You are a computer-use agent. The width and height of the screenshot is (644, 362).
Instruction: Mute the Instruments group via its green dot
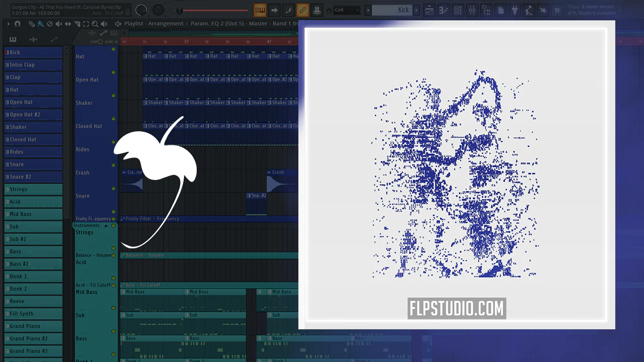click(114, 226)
